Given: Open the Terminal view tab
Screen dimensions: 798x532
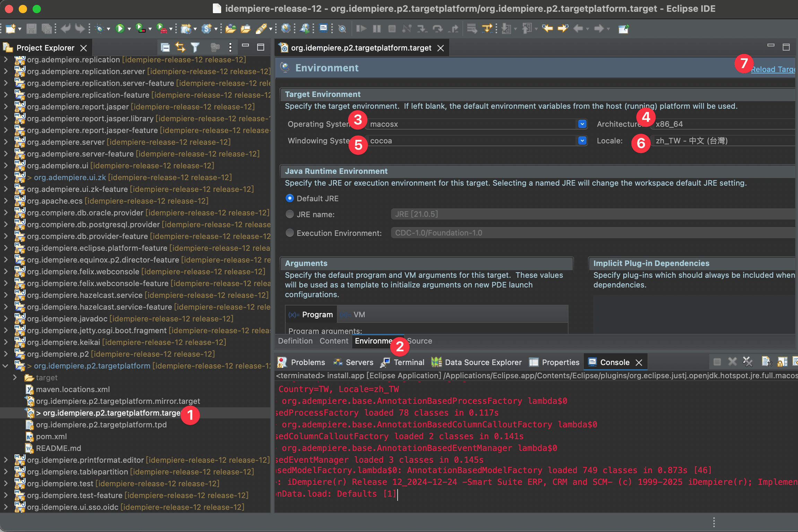Looking at the screenshot, I should (x=402, y=362).
